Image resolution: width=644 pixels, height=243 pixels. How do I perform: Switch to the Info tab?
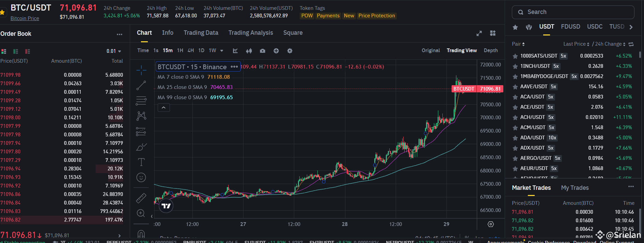click(168, 33)
